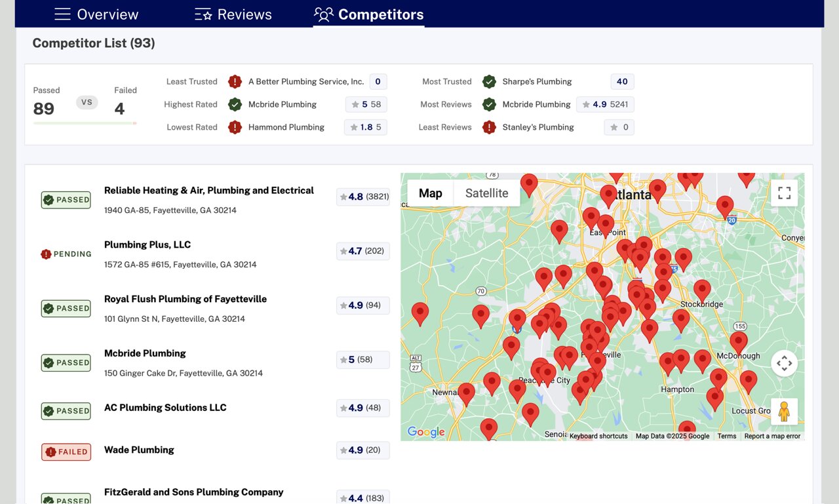Image resolution: width=839 pixels, height=504 pixels.
Task: Open AC Plumbing Solutions LLC entry
Action: click(x=165, y=408)
